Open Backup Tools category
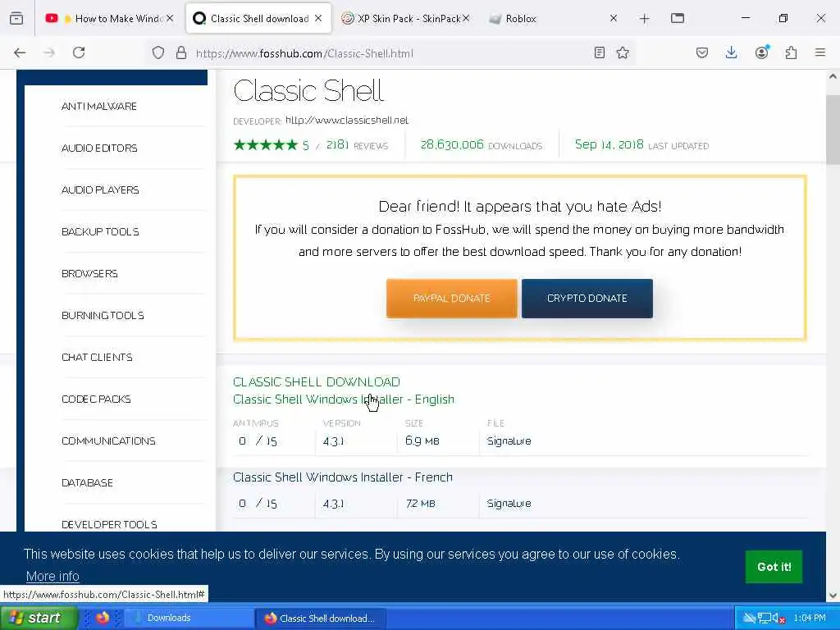 tap(100, 231)
